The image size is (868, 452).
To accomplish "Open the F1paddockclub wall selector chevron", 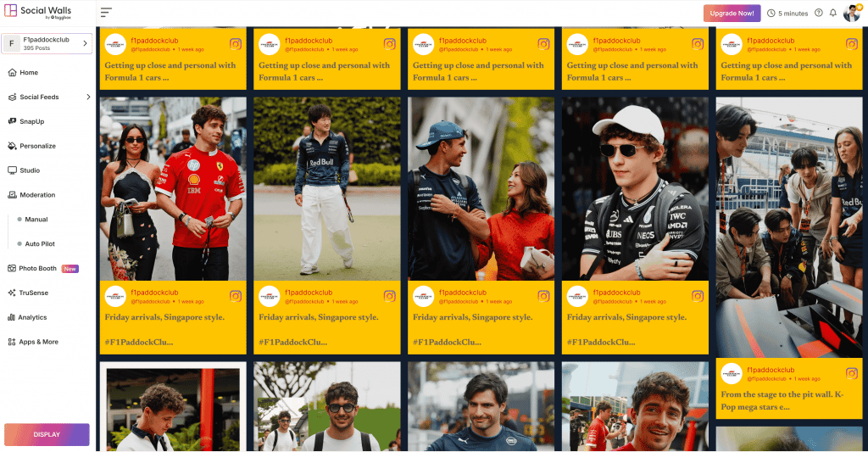I will coord(85,43).
